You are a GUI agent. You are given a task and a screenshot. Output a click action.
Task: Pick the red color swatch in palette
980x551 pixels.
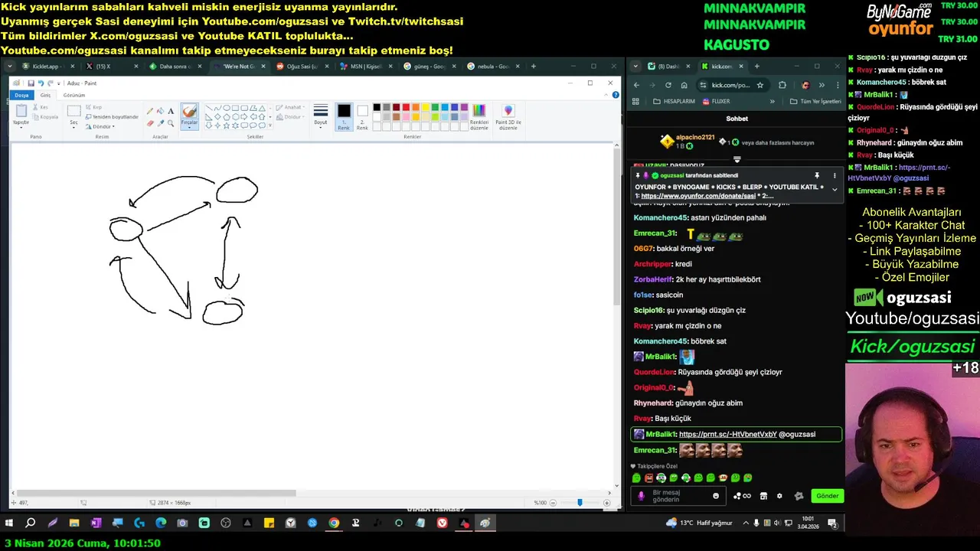[406, 107]
